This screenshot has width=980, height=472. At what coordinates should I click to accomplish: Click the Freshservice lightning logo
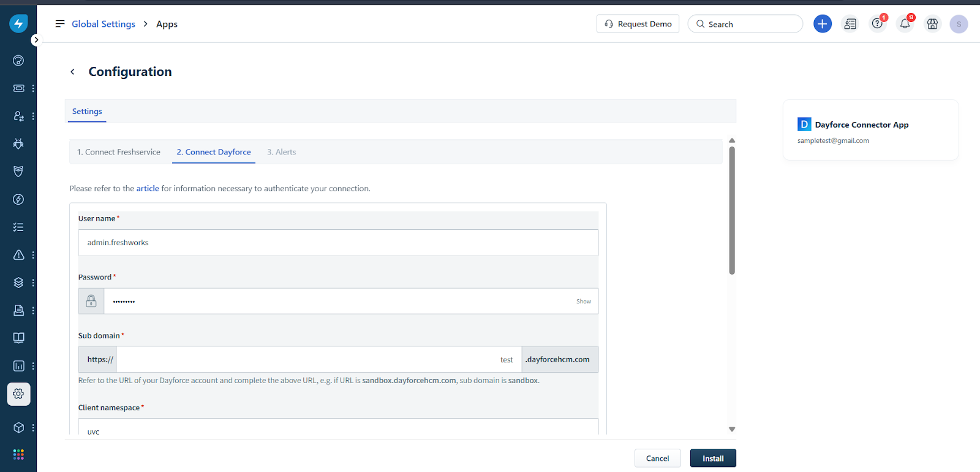pos(18,24)
